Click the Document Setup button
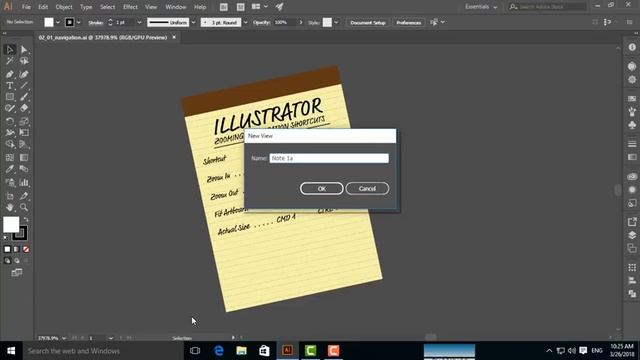 point(368,22)
